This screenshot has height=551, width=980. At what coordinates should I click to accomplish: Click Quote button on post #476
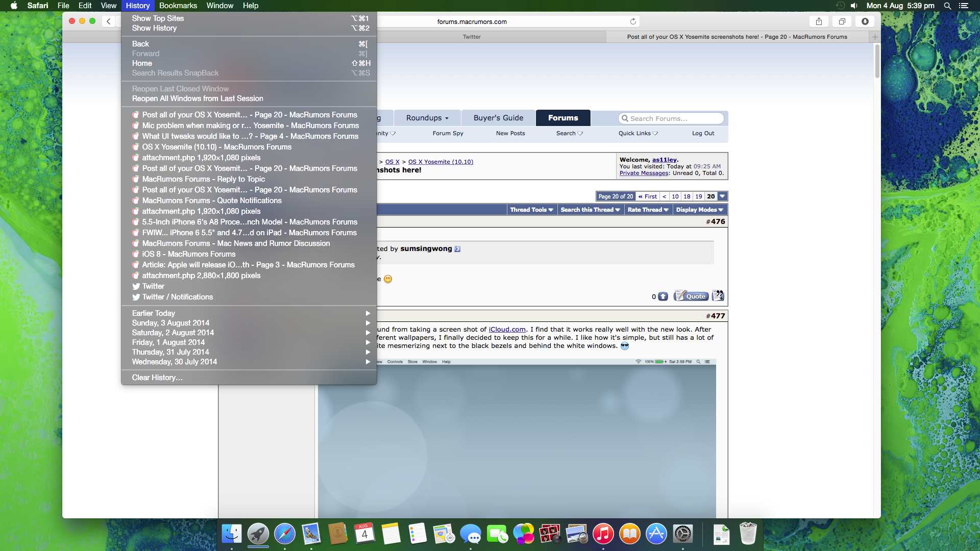click(x=691, y=296)
